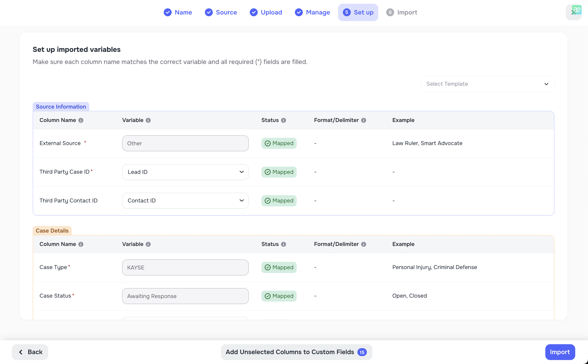This screenshot has width=588, height=364.
Task: Open the Select Template dropdown
Action: point(487,84)
